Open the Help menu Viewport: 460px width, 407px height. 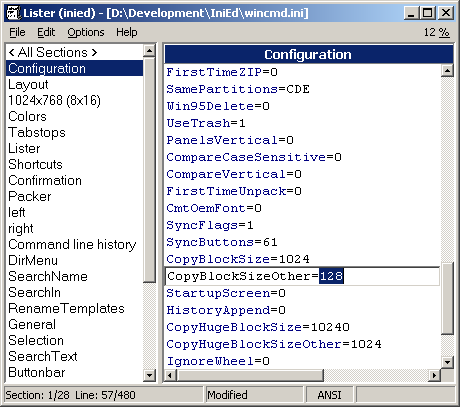click(127, 32)
